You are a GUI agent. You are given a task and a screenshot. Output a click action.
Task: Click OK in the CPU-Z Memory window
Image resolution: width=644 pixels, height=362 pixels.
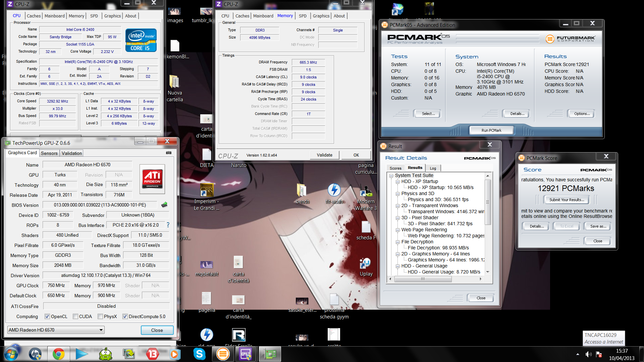pos(356,155)
